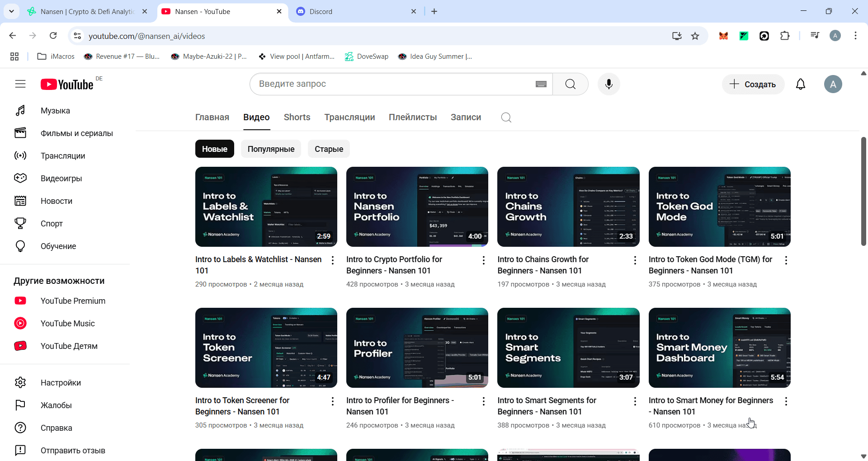
Task: Switch to the Плейлисты channel tab
Action: (x=413, y=118)
